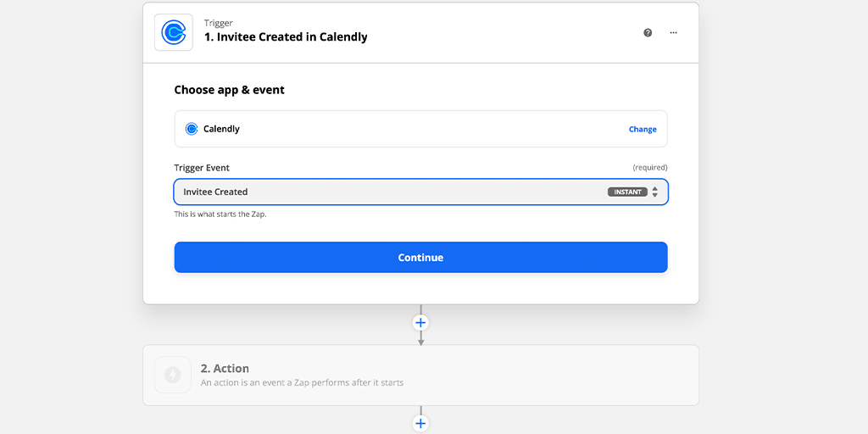868x434 pixels.
Task: Click the Calendly app selection box
Action: [x=420, y=129]
